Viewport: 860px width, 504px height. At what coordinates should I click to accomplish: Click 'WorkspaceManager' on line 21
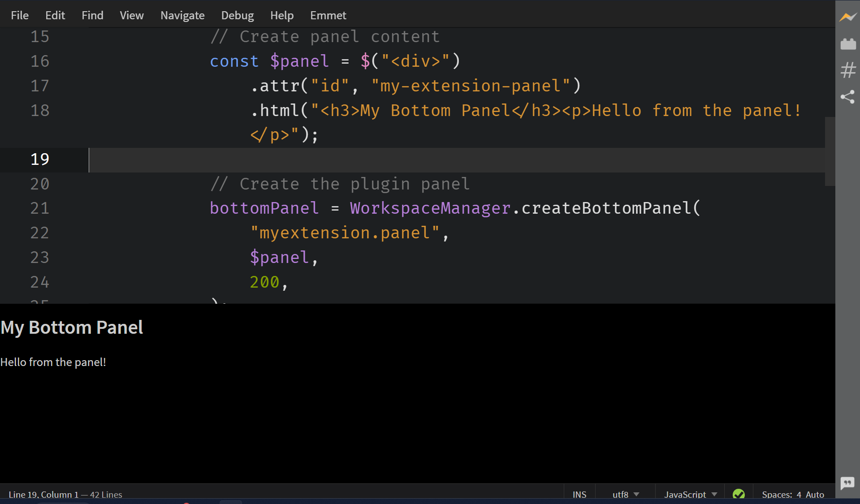click(430, 208)
